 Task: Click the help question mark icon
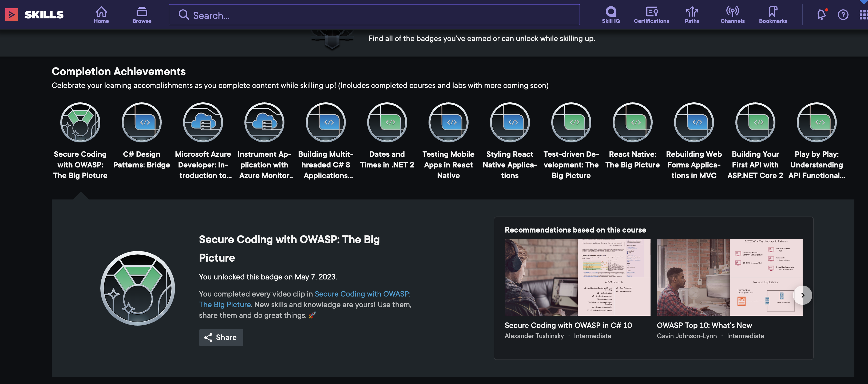click(x=843, y=15)
